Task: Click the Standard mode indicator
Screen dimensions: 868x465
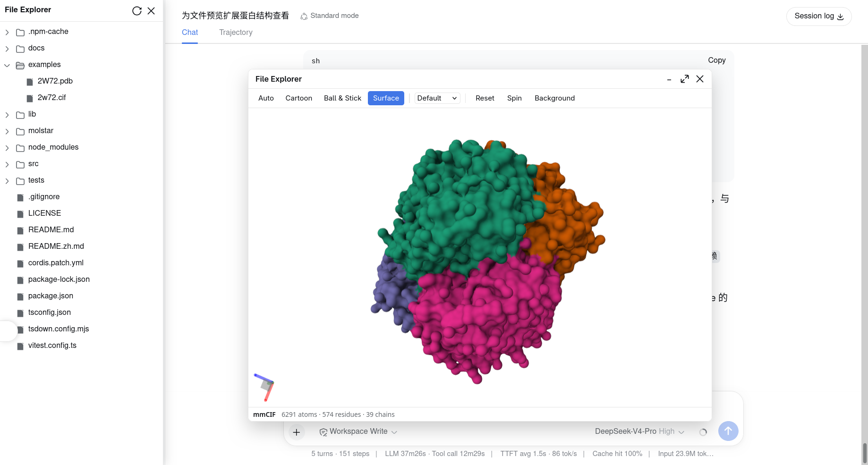Action: (330, 16)
